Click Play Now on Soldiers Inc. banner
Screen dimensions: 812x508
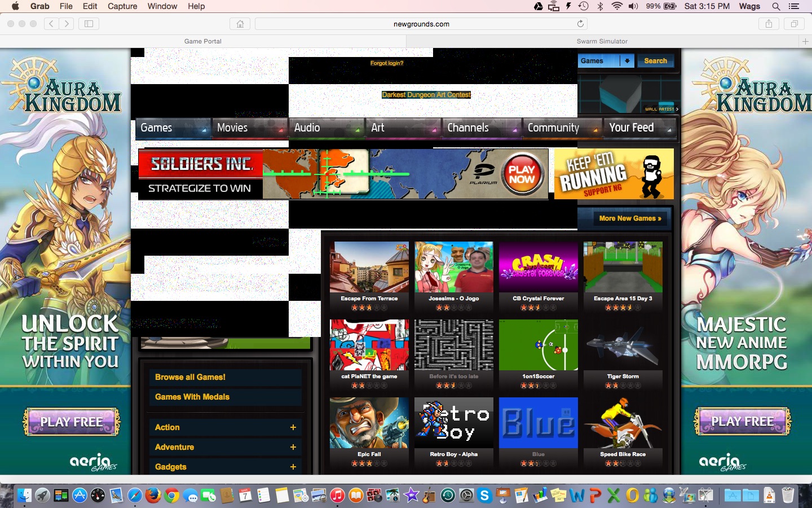pos(522,174)
